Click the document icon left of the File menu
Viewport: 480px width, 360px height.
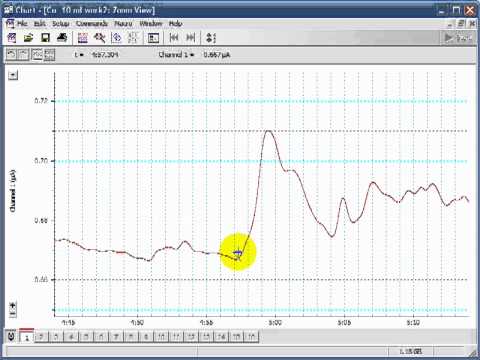(10, 23)
